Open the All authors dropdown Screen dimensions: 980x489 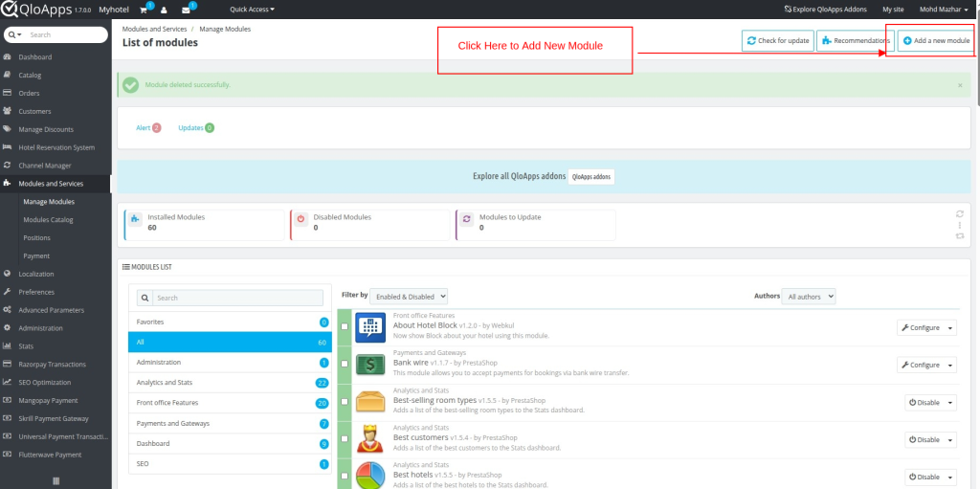(x=809, y=297)
